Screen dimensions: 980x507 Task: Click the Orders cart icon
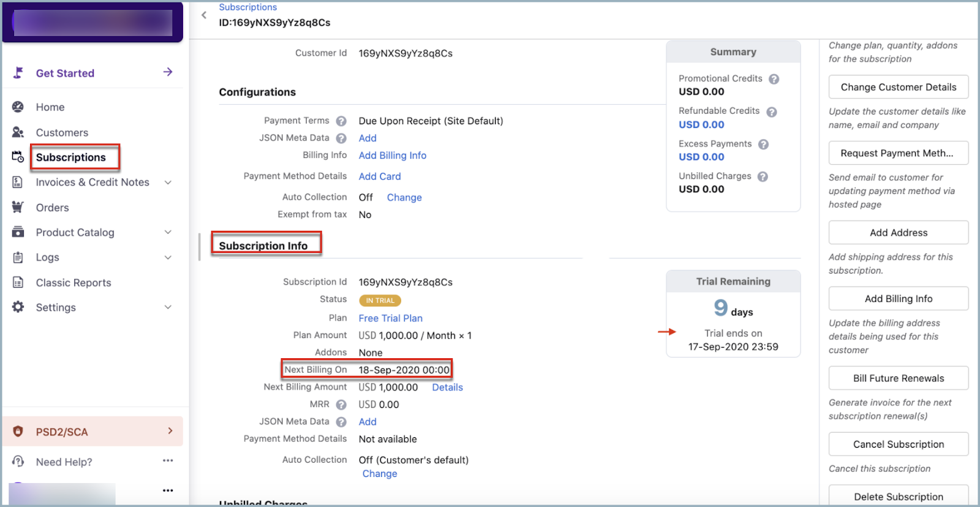pos(18,208)
